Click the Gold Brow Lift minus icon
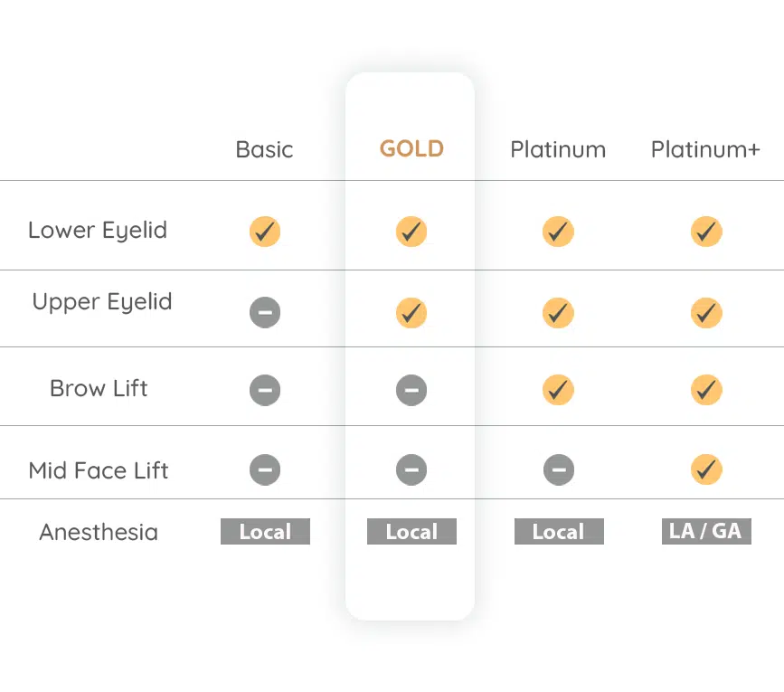Image resolution: width=784 pixels, height=692 pixels. 411,391
